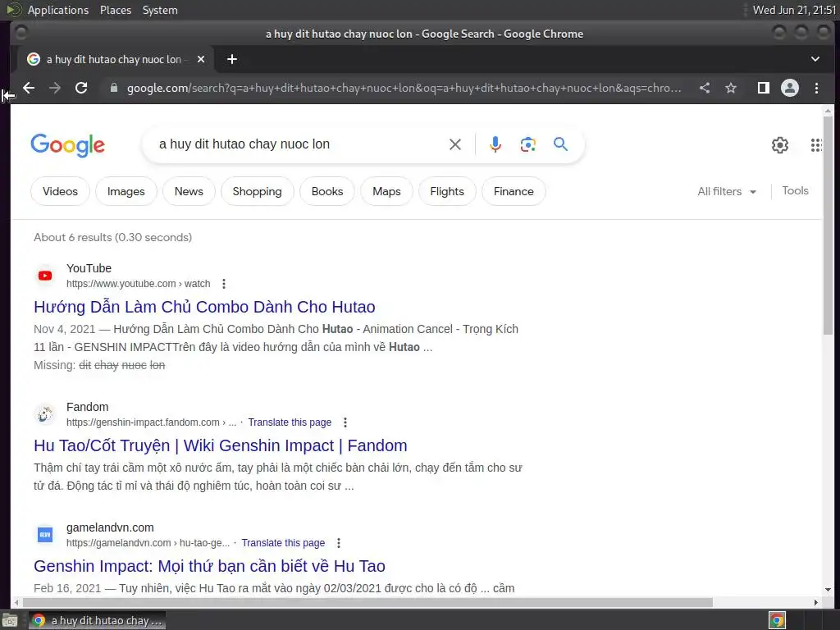
Task: Open the Google apps grid
Action: (816, 144)
